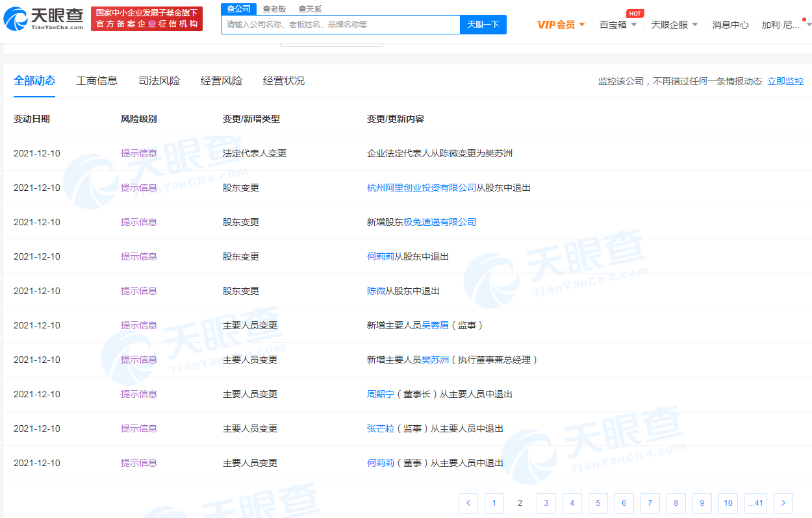Open 樊苏洲 link in 主要人员变更 row
This screenshot has width=812, height=518.
[435, 360]
